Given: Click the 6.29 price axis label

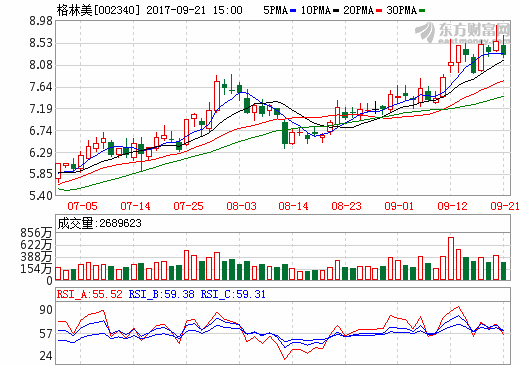Looking at the screenshot, I should click(41, 153).
